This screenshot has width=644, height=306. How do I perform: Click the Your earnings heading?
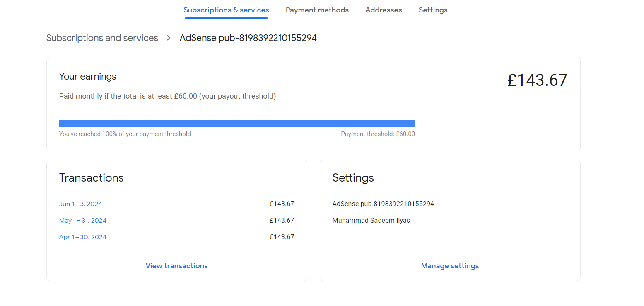point(88,77)
